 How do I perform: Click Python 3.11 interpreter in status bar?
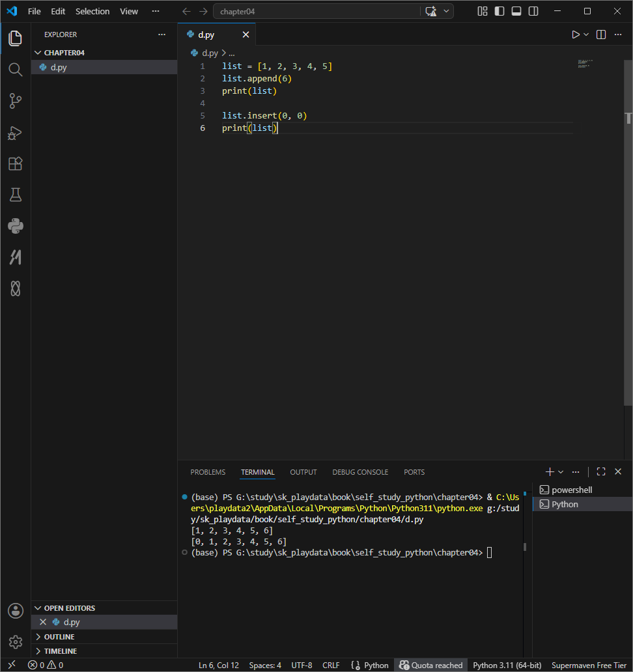click(507, 665)
